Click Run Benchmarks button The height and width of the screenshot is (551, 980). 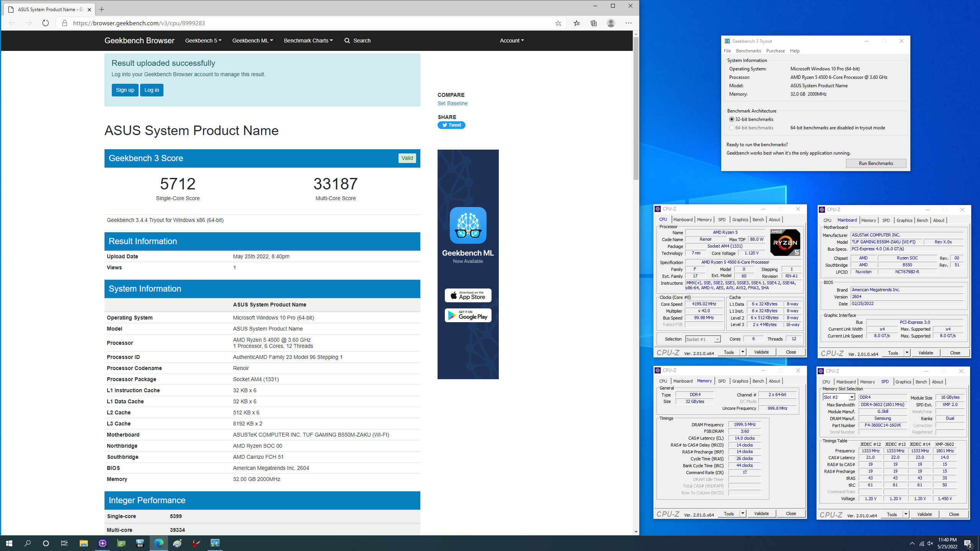coord(876,163)
